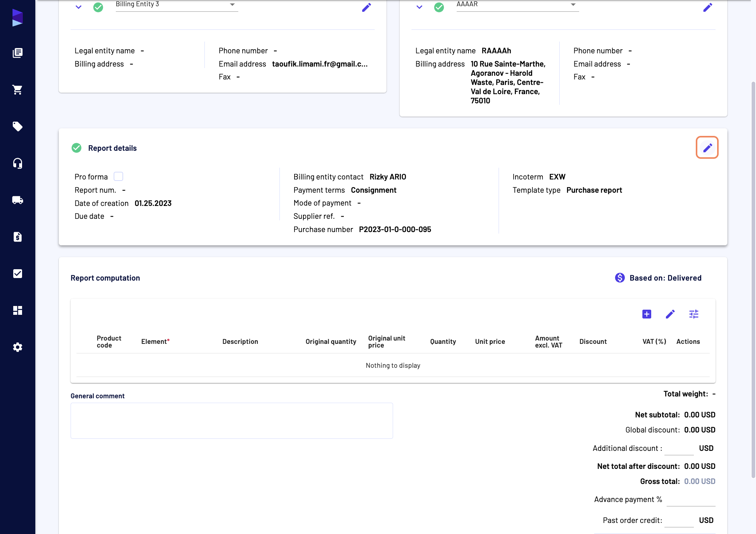756x534 pixels.
Task: Open the checklist tasks sidebar icon
Action: 17,274
